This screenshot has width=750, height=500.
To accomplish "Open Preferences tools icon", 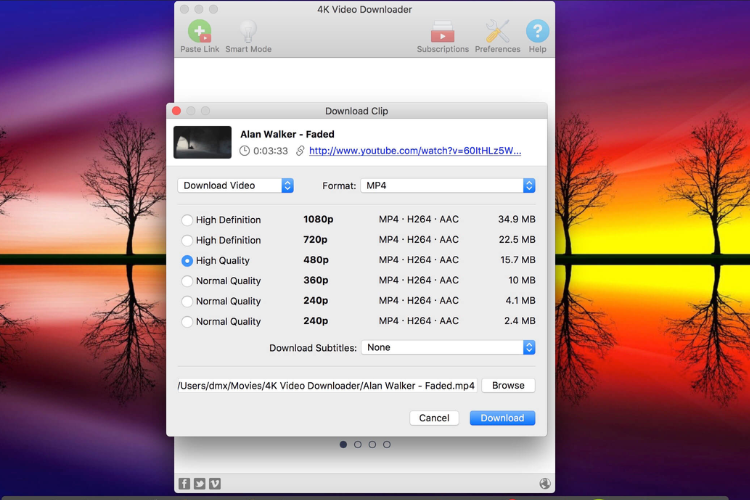I will coord(497,32).
